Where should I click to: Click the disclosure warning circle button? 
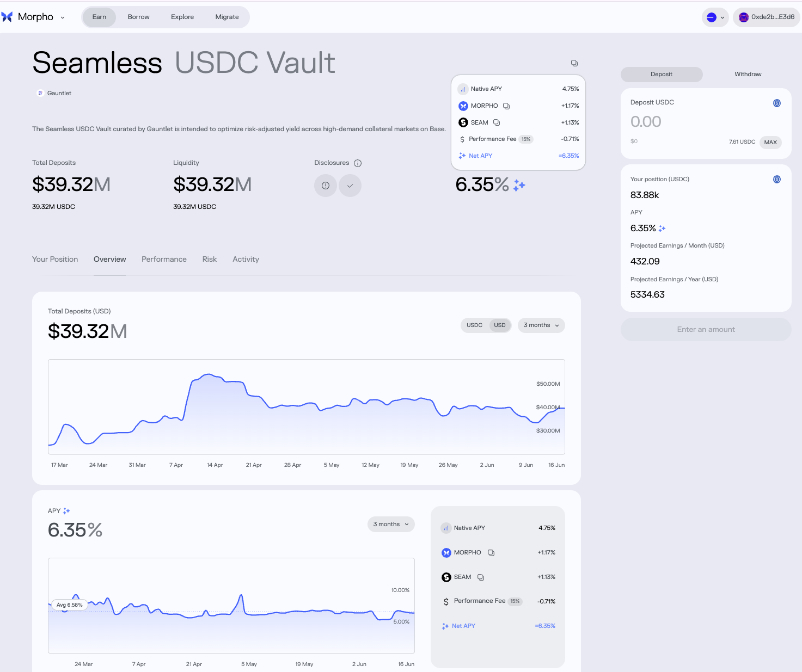click(x=326, y=186)
